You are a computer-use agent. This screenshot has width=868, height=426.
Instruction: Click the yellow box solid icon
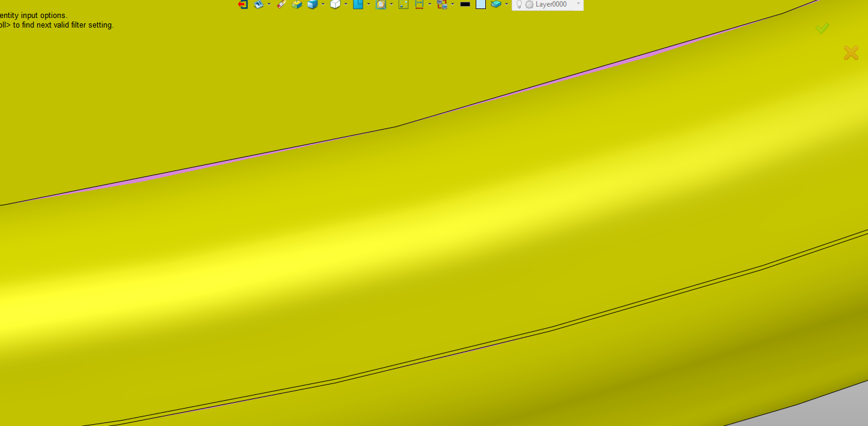coord(297,4)
